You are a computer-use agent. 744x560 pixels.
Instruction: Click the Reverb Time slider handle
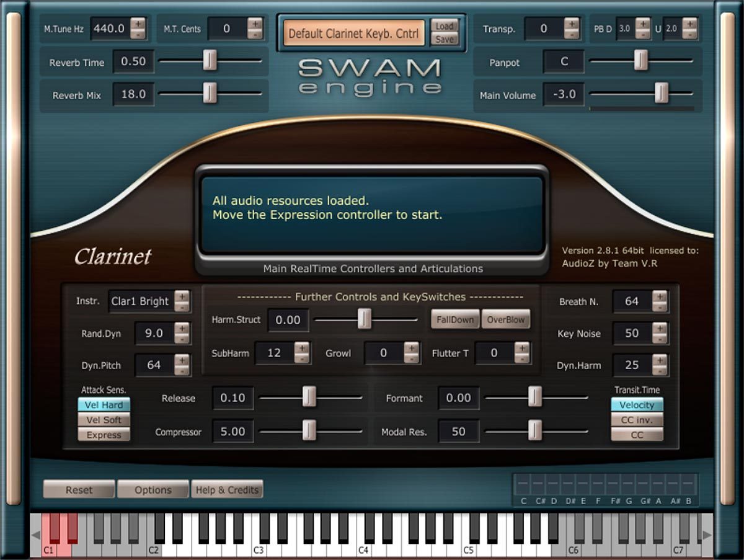[x=210, y=61]
